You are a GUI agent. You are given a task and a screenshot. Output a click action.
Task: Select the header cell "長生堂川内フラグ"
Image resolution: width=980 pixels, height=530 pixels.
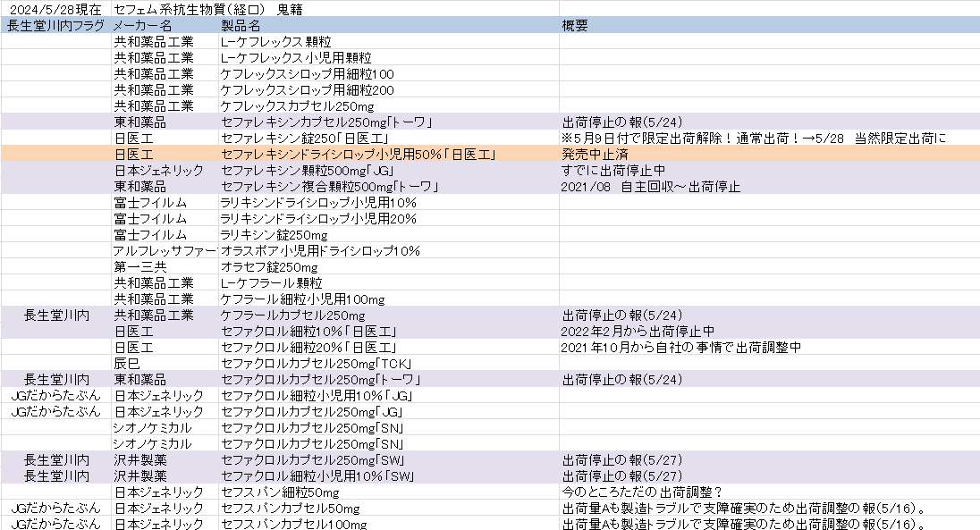[x=55, y=26]
